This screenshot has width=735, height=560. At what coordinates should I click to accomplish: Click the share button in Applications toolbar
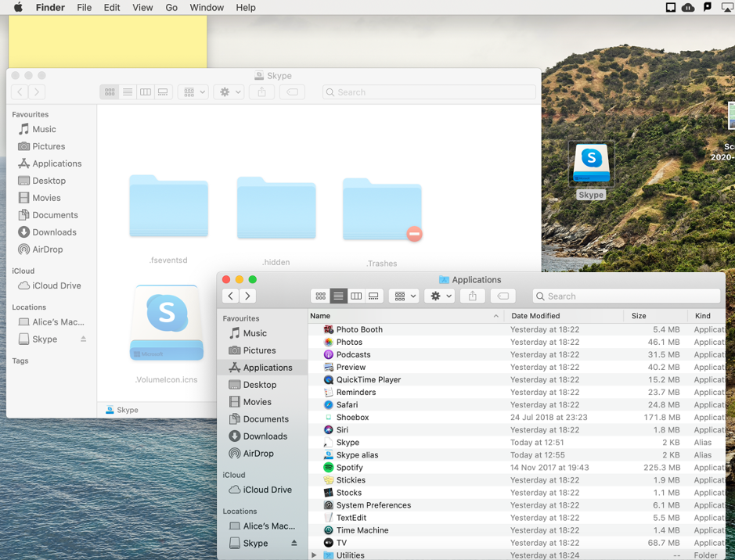[472, 296]
